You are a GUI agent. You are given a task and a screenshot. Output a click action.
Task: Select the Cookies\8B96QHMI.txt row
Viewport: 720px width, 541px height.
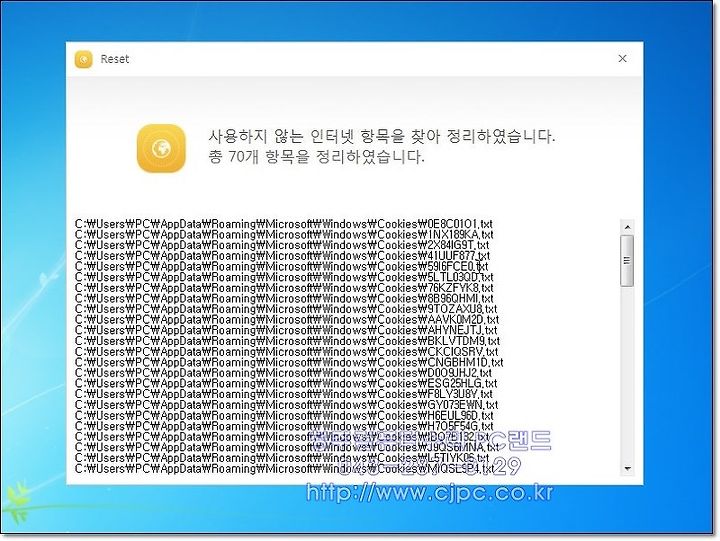coord(284,299)
